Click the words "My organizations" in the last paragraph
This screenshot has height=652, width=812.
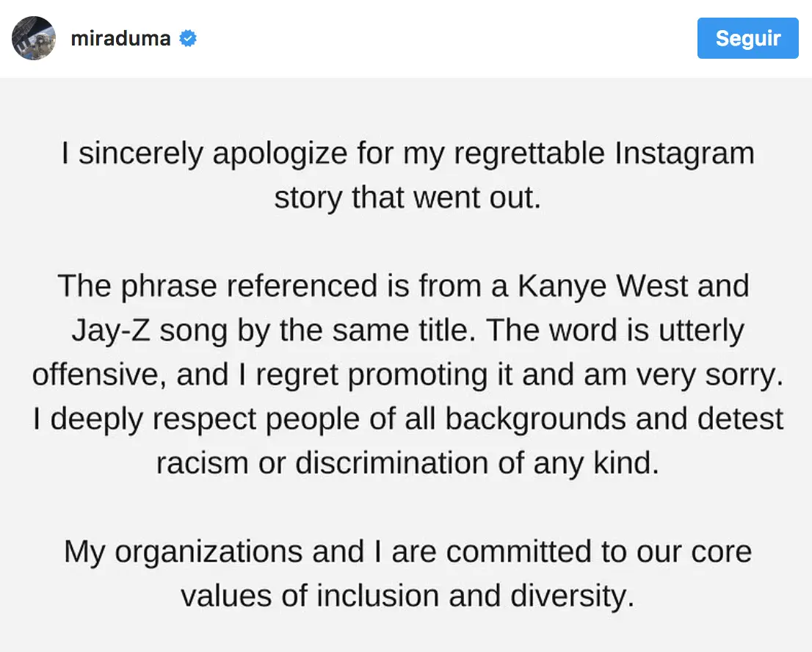[184, 551]
